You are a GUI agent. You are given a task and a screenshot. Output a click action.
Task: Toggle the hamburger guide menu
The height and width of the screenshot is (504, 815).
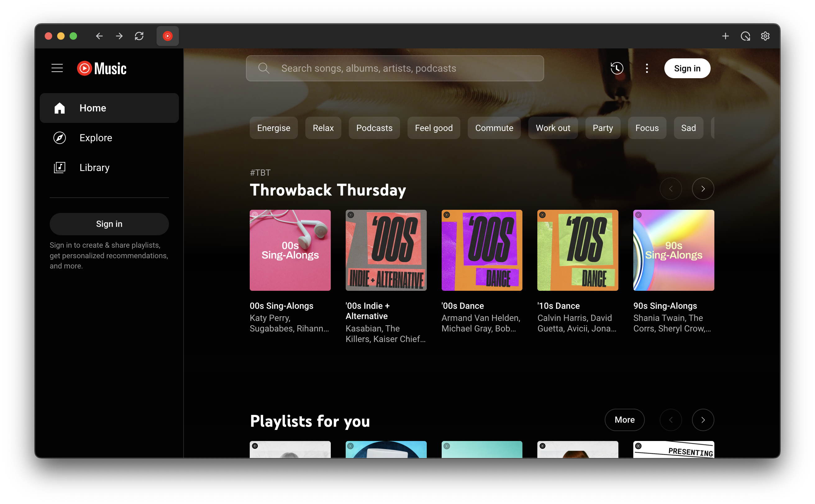[57, 68]
